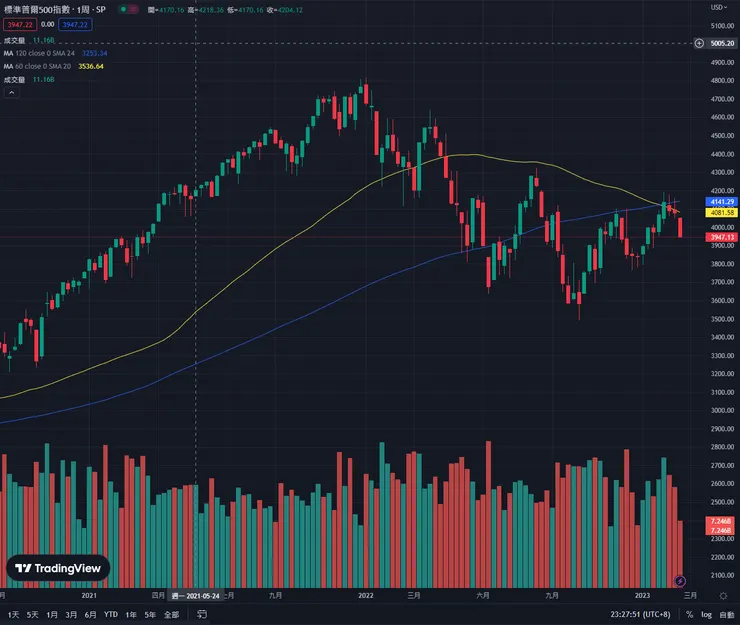Image resolution: width=740 pixels, height=625 pixels.
Task: Click the market status indicator icon
Action: [122, 9]
